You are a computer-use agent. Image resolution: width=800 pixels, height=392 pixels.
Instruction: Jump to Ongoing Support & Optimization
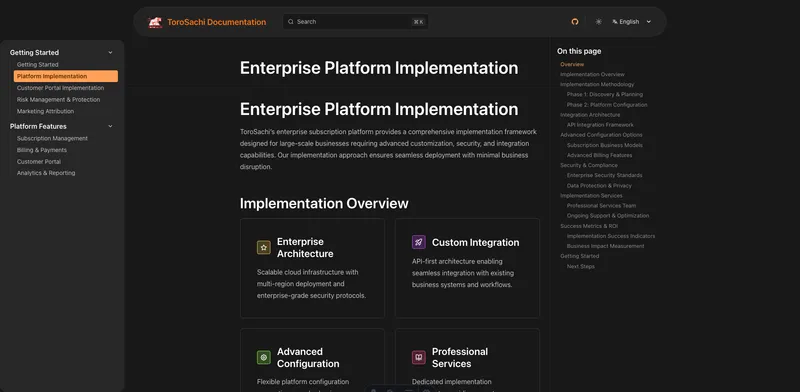pos(608,215)
